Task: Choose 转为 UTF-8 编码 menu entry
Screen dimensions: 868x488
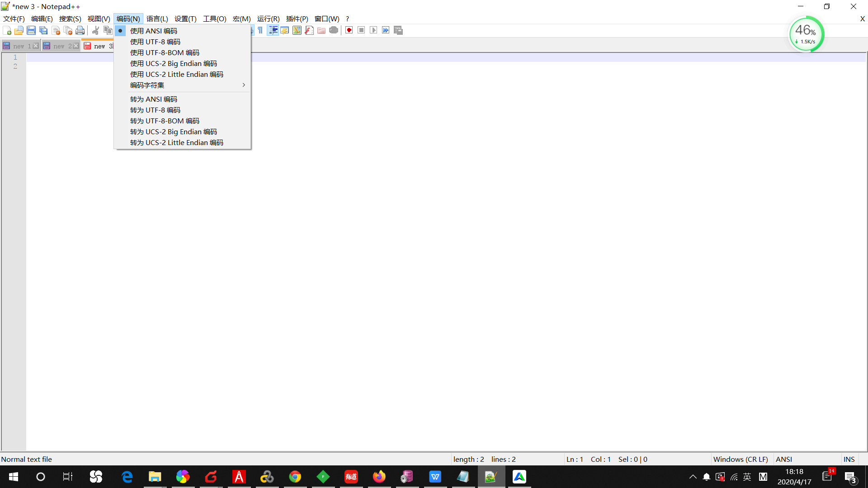Action: pos(155,110)
